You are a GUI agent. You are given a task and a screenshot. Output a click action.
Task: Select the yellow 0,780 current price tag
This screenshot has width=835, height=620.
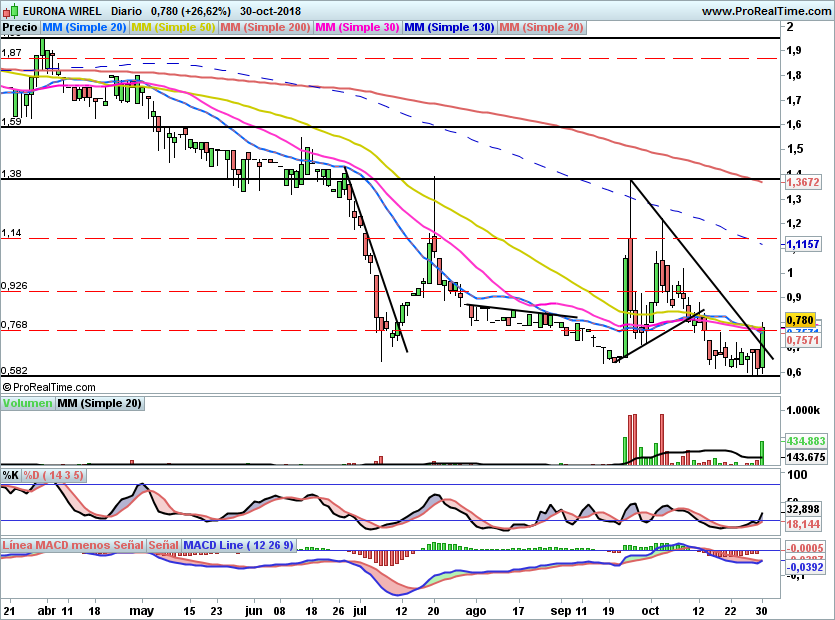pyautogui.click(x=800, y=320)
